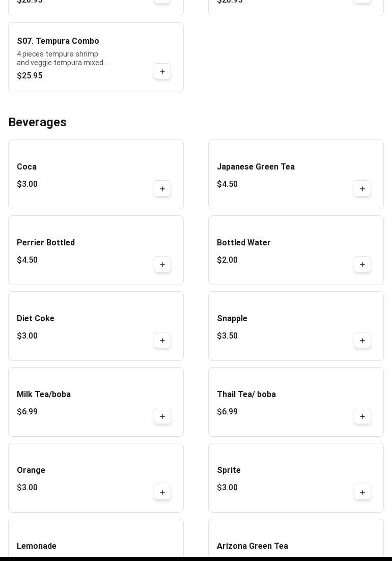Click plus button for Thail Tea/ boba

362,416
